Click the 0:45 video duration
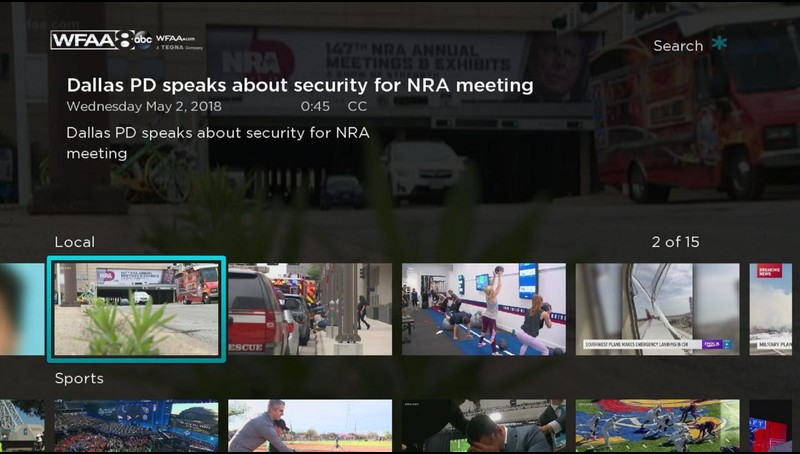The height and width of the screenshot is (454, 800). 315,106
